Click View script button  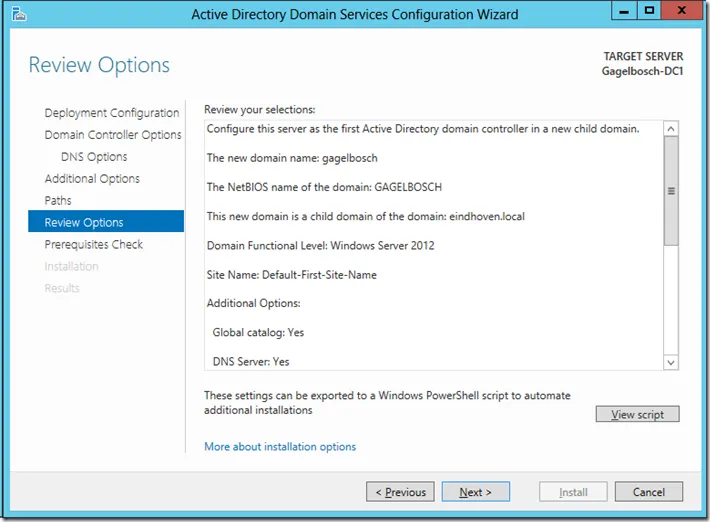637,414
